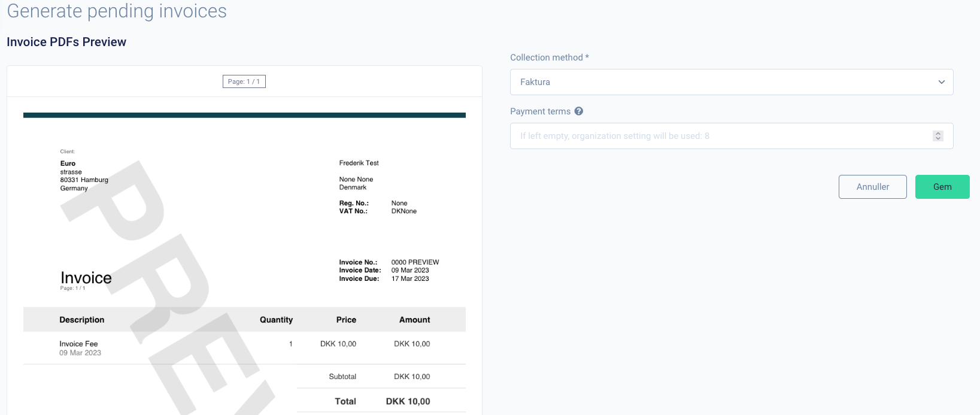
Task: Click the 'Quantity' column header
Action: 276,320
